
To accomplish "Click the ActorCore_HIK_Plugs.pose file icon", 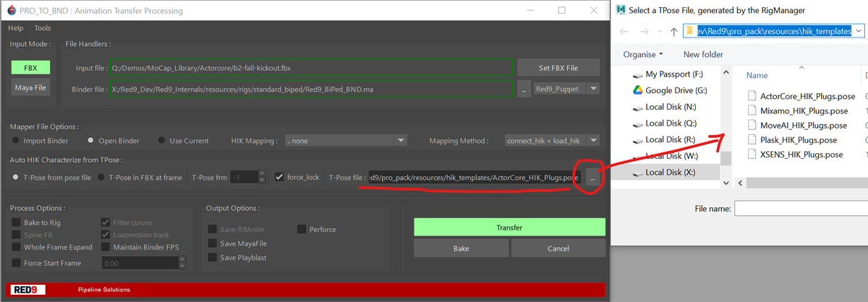I will 752,96.
